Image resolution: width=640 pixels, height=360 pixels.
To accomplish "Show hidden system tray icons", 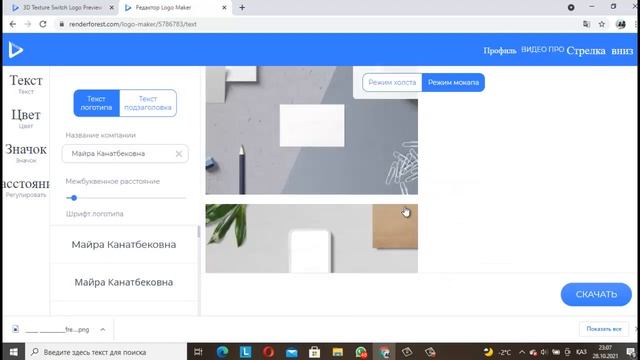I will point(522,352).
